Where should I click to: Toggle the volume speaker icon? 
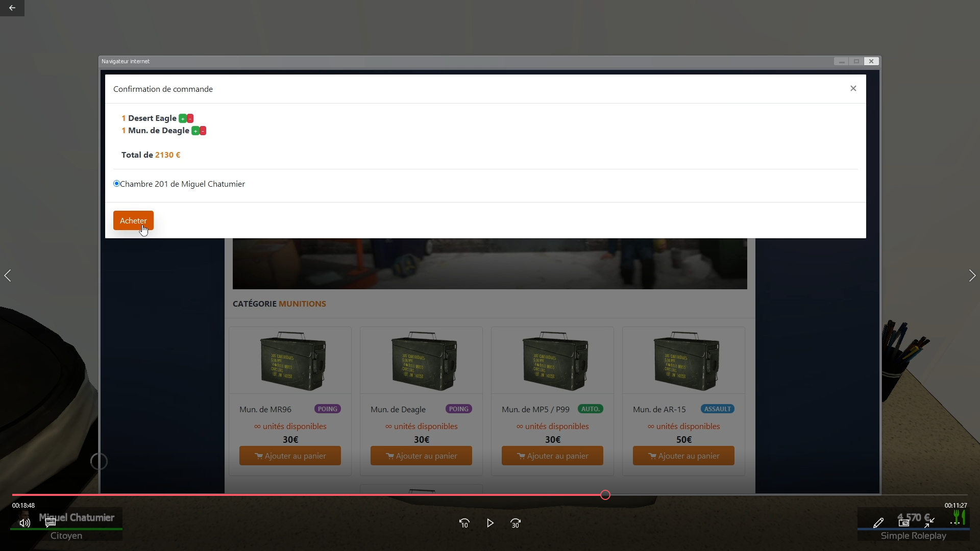click(24, 523)
